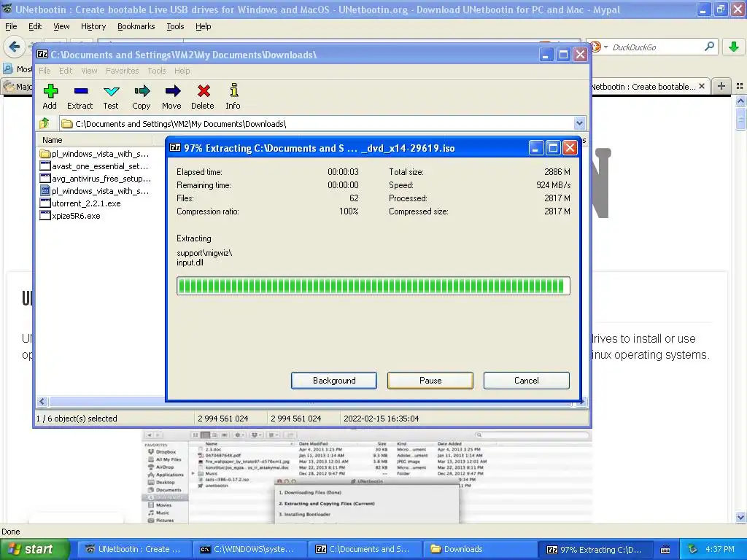This screenshot has height=560, width=747.
Task: Select the pl_windows_vista iso file
Action: [96, 191]
